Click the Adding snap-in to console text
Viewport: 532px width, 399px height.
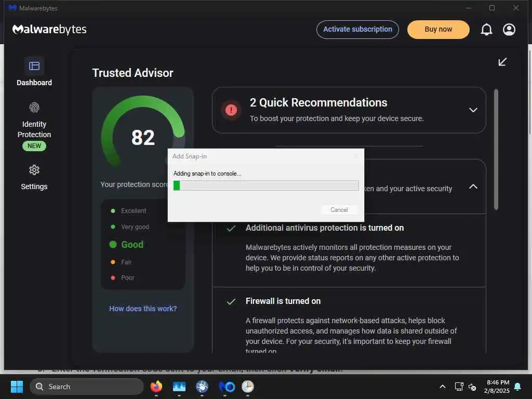pos(207,174)
